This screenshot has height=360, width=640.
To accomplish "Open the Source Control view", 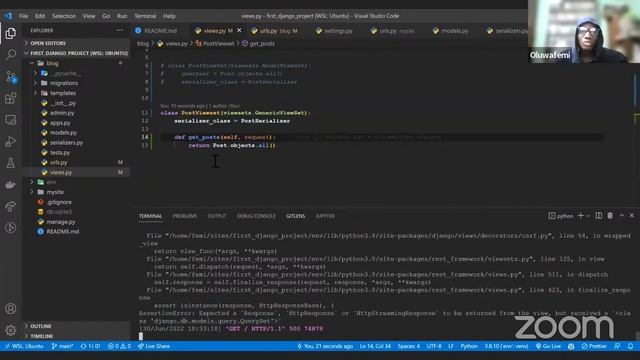I will [x=11, y=76].
